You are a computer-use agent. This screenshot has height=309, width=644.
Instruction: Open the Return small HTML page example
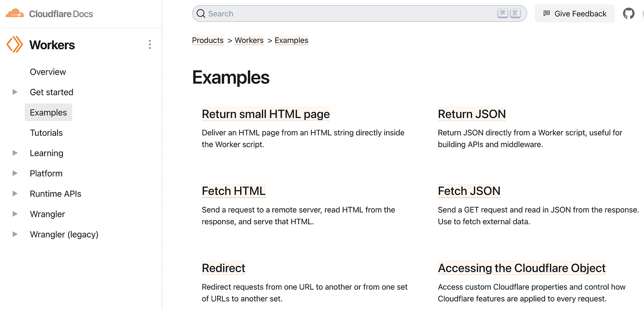click(265, 114)
